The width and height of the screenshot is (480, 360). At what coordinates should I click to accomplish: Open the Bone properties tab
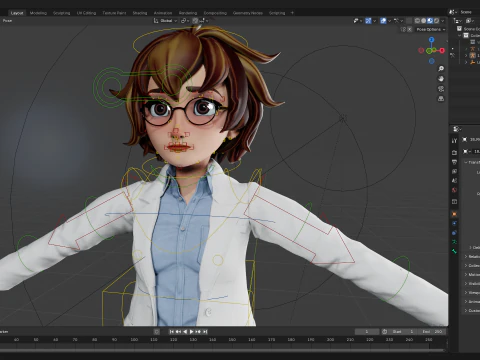[454, 251]
